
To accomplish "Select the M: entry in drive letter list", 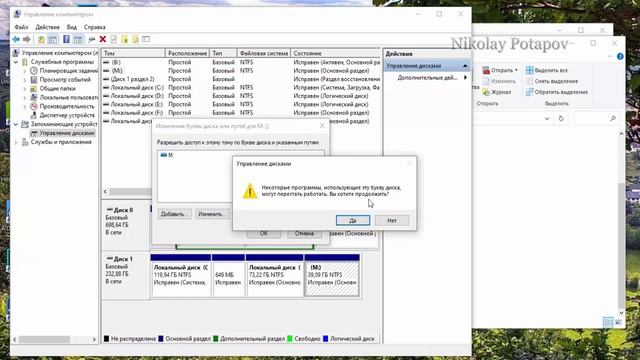I will coord(167,155).
